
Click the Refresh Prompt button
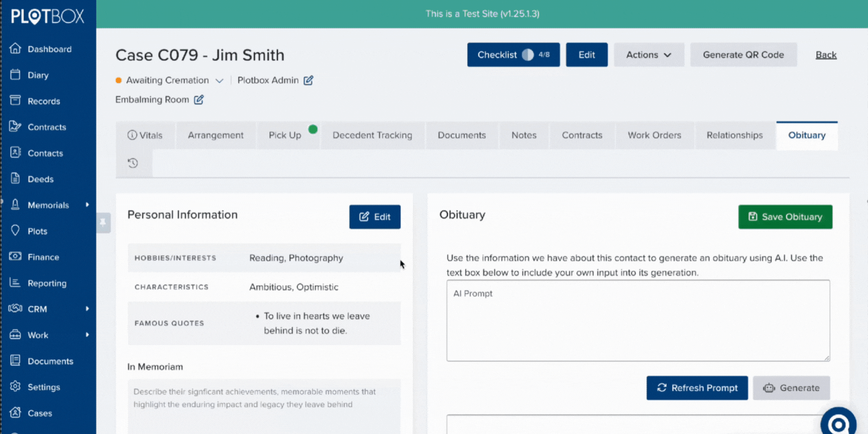(697, 388)
